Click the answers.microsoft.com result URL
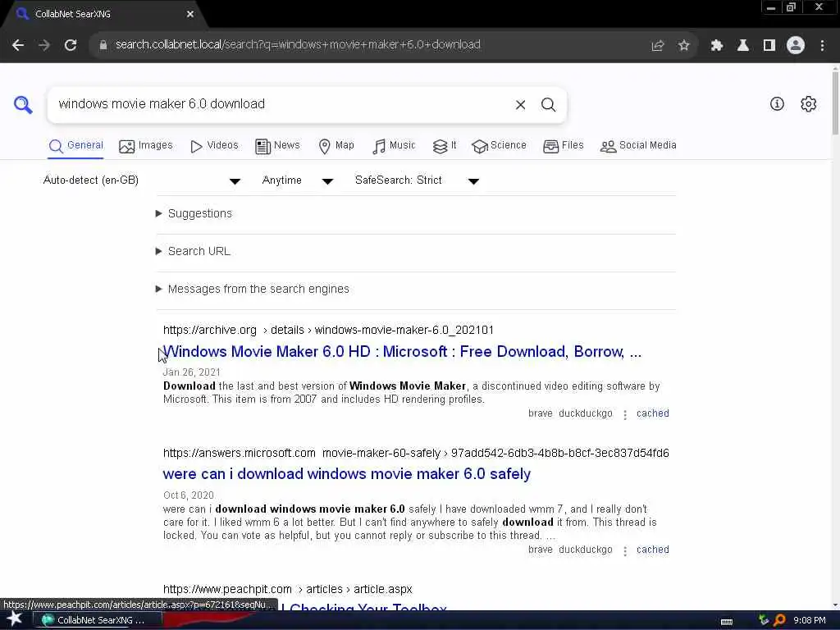This screenshot has width=840, height=630. pos(416,453)
